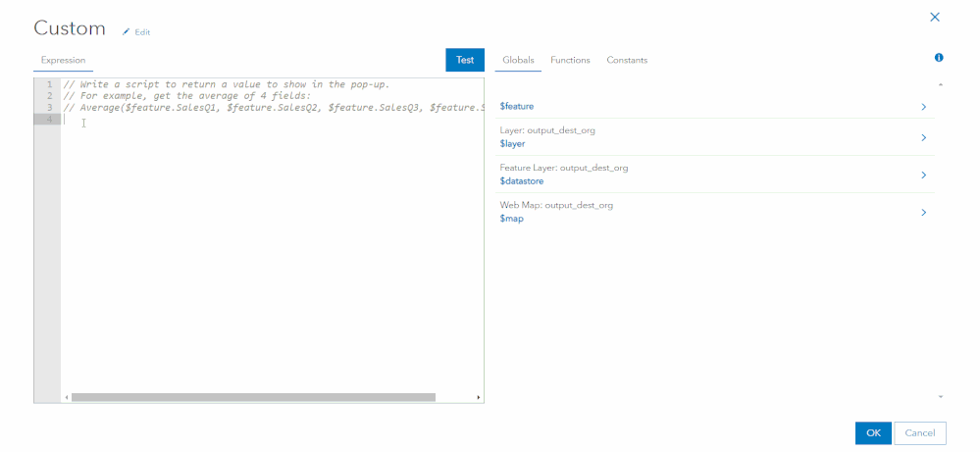Close the Custom expression dialog
The image size is (980, 452).
point(935,17)
